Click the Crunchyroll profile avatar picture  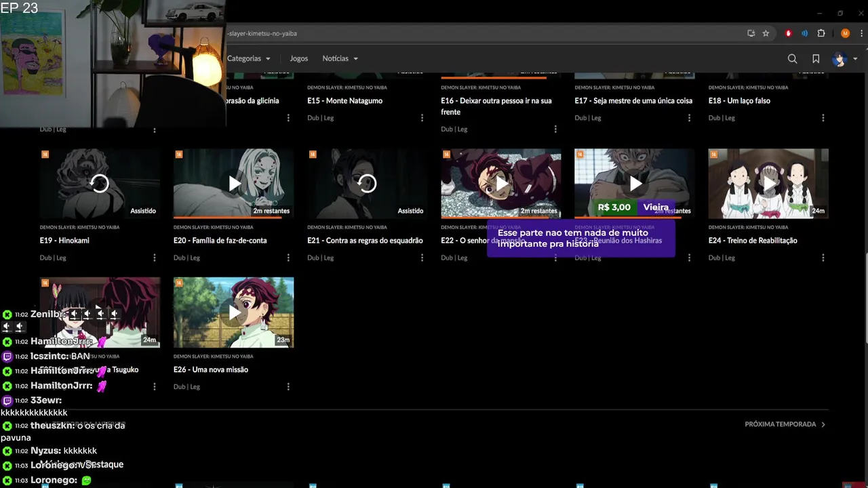tap(840, 59)
